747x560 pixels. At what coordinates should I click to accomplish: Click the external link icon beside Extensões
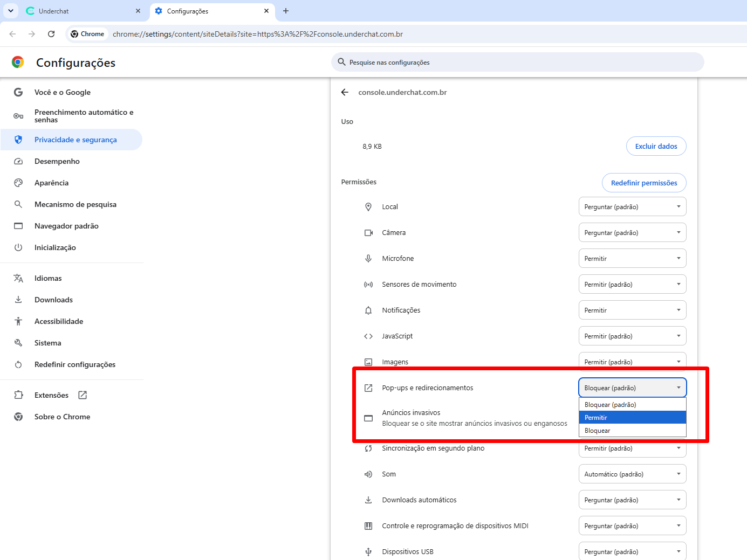(83, 395)
